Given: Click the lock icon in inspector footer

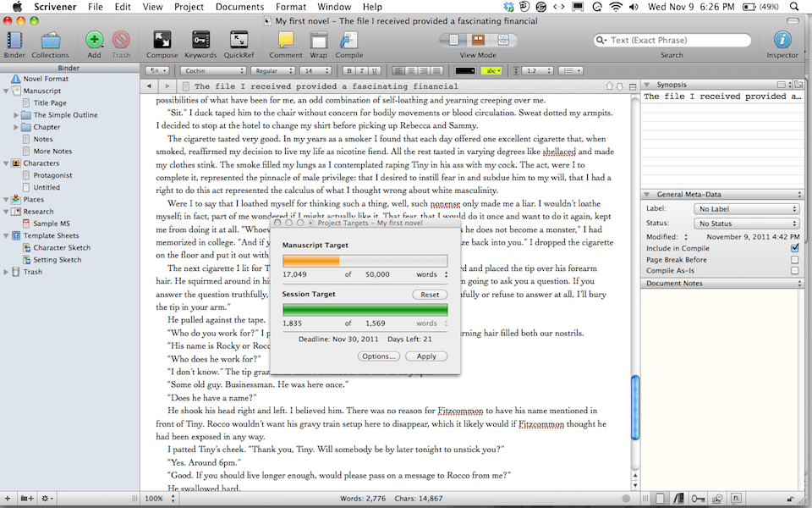Looking at the screenshot, I should (x=790, y=499).
